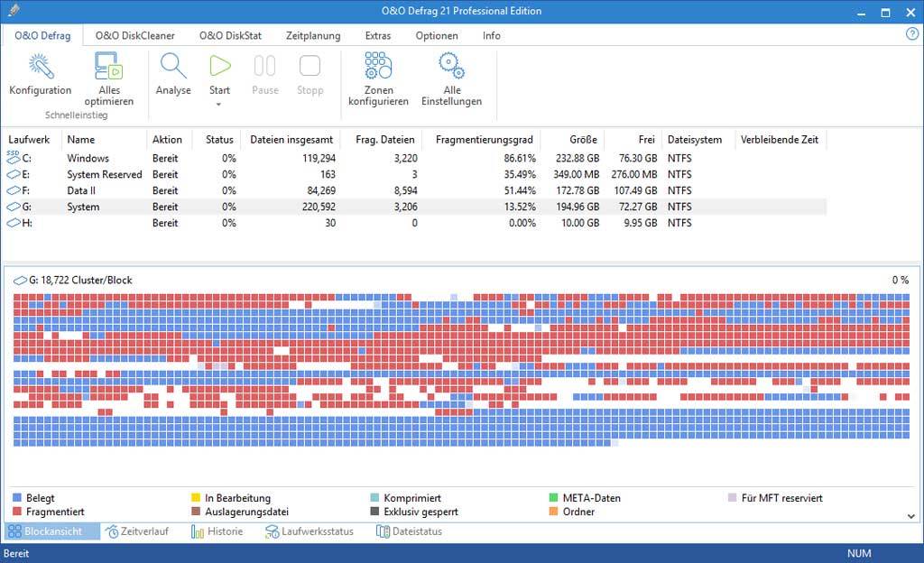Click the blue Belegt legend swatch
The image size is (924, 563).
click(17, 498)
